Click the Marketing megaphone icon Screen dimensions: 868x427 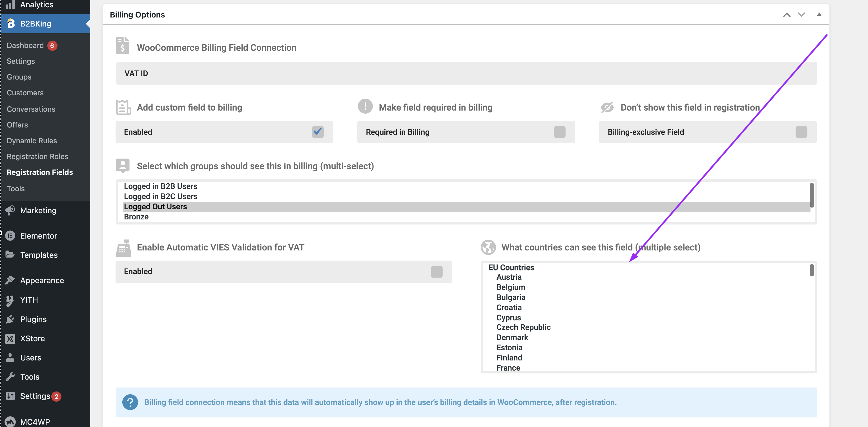pyautogui.click(x=10, y=210)
